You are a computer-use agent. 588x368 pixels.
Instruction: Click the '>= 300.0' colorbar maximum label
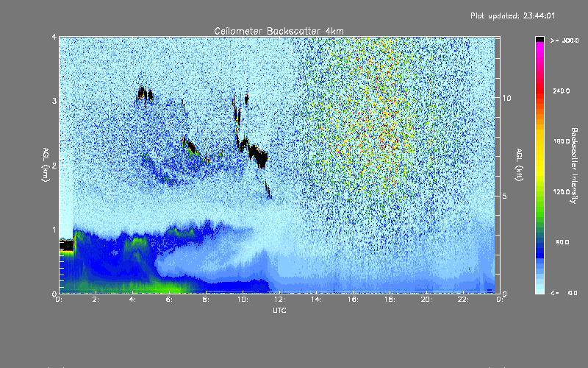[564, 40]
